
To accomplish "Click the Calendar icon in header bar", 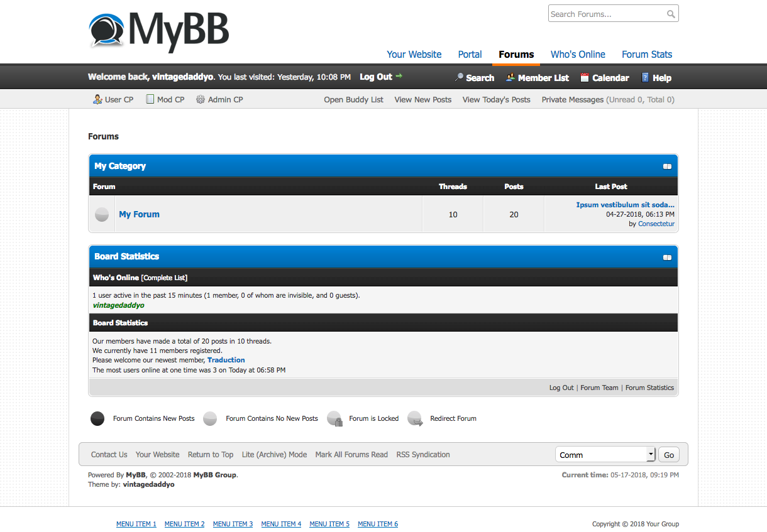I will coord(585,77).
